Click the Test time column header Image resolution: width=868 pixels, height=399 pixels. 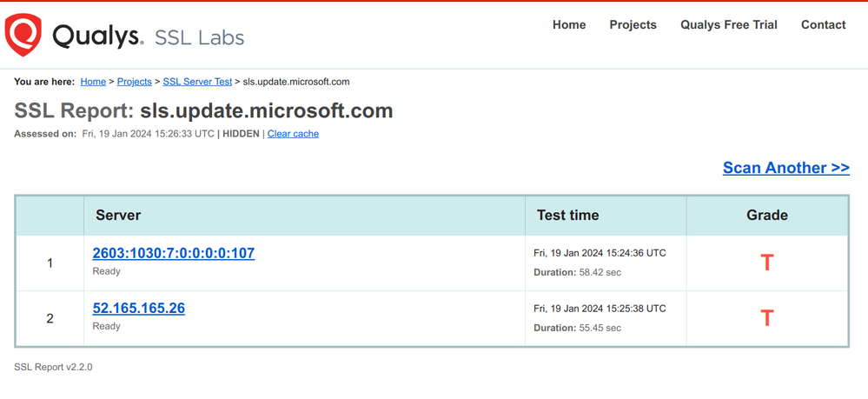[x=567, y=215]
